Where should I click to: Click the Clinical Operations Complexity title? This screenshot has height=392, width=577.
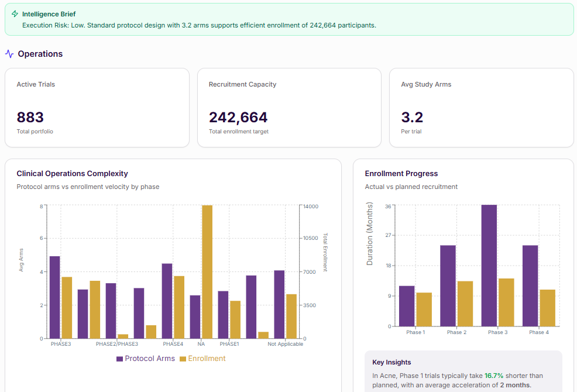click(72, 173)
